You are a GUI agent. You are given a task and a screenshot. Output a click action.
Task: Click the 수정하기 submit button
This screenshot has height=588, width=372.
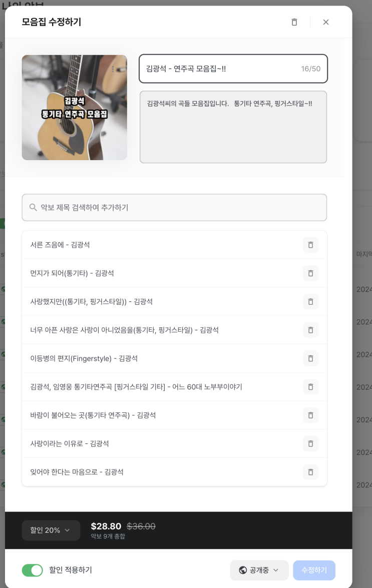click(x=314, y=570)
